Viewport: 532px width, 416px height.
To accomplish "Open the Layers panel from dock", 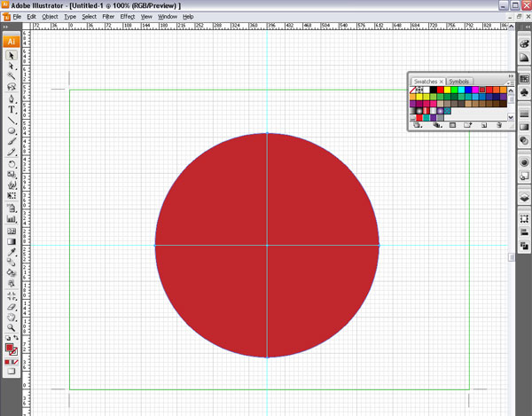I will point(524,197).
